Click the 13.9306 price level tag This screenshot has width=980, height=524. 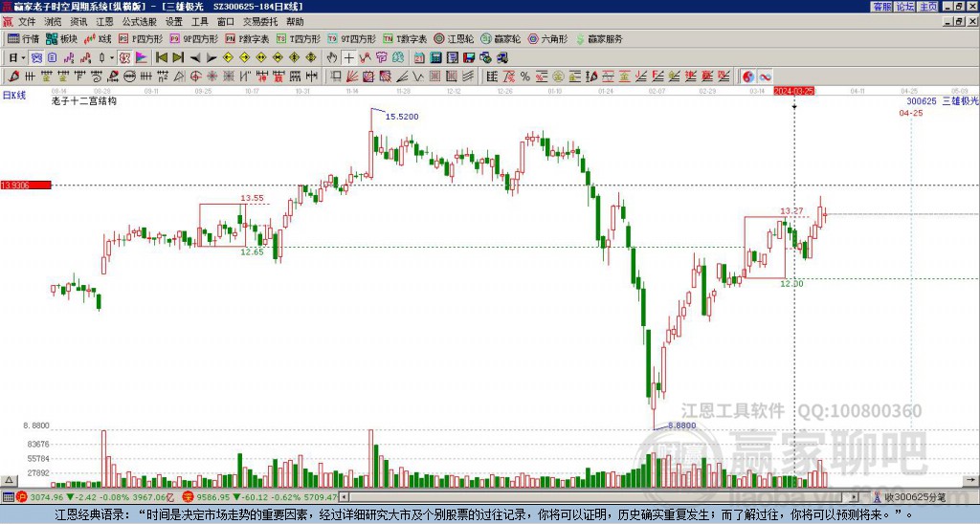(x=26, y=186)
